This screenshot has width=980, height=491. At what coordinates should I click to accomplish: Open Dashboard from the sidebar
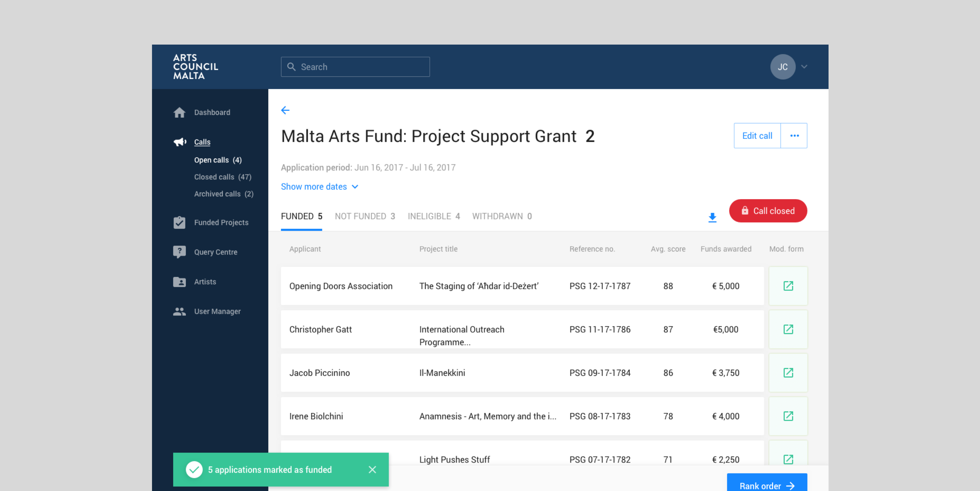212,112
